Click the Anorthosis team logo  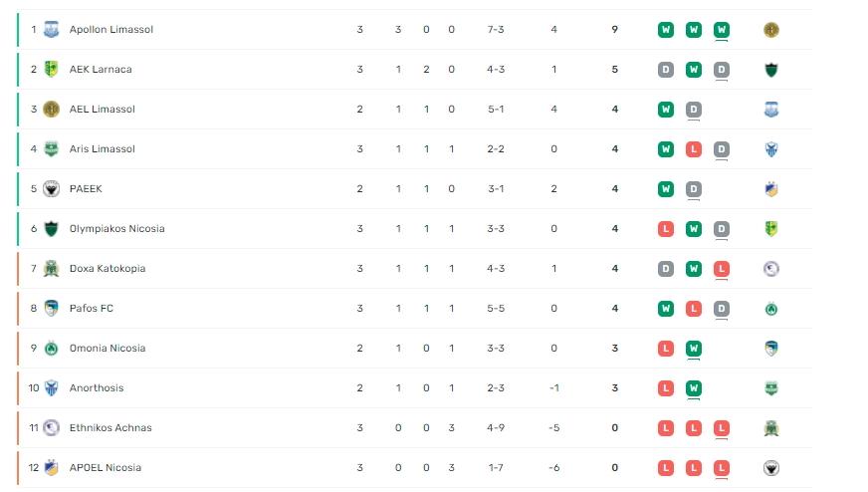tap(51, 387)
